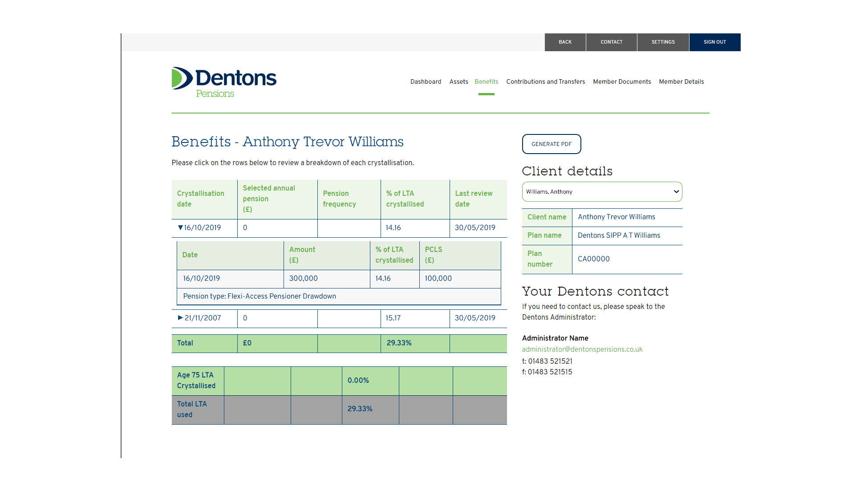The height and width of the screenshot is (483, 868).
Task: Select the Benefits tab
Action: pos(486,81)
